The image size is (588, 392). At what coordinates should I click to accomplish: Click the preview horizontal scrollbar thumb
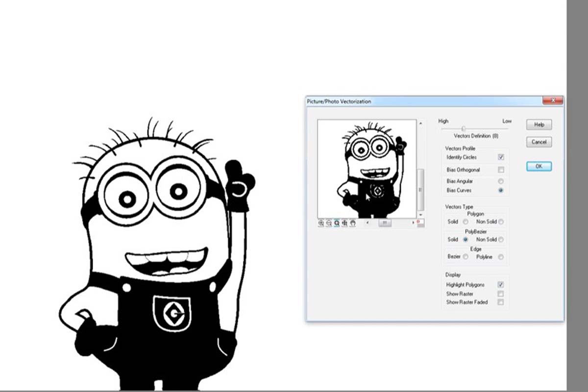coord(385,223)
